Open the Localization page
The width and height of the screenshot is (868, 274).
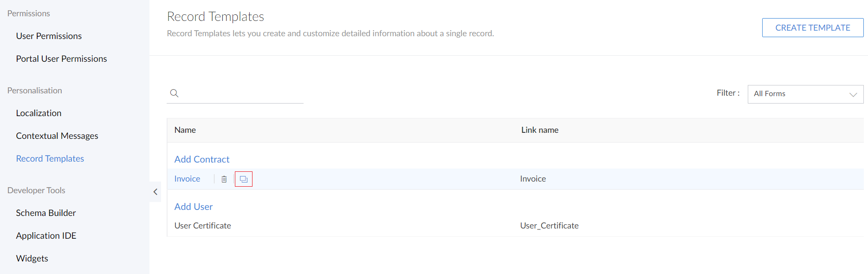(39, 113)
